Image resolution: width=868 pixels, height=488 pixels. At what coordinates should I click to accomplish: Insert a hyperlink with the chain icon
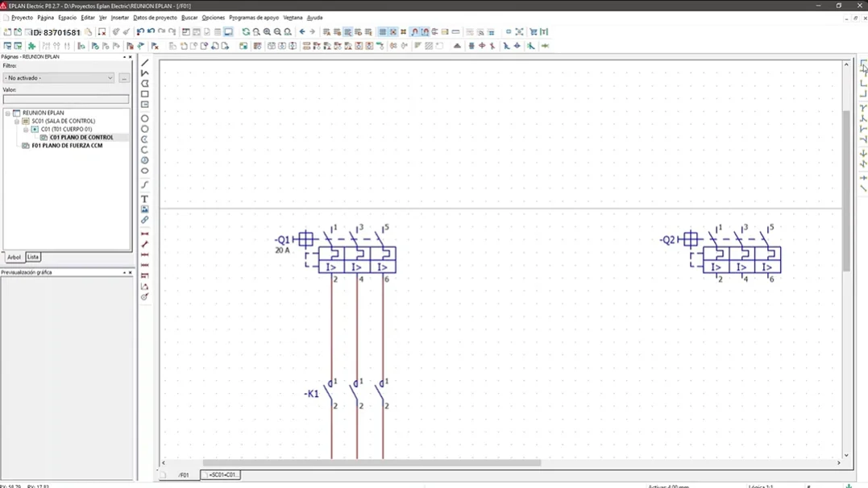(145, 220)
